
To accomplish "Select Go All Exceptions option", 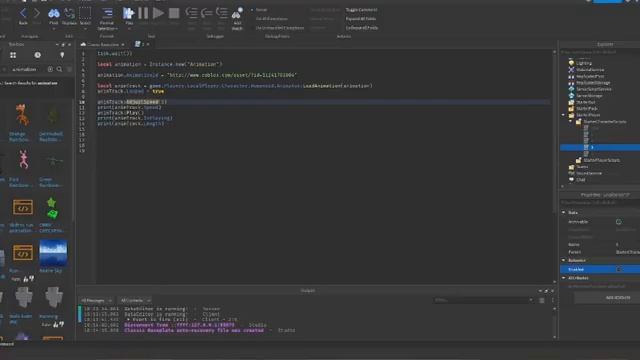I will [x=272, y=19].
